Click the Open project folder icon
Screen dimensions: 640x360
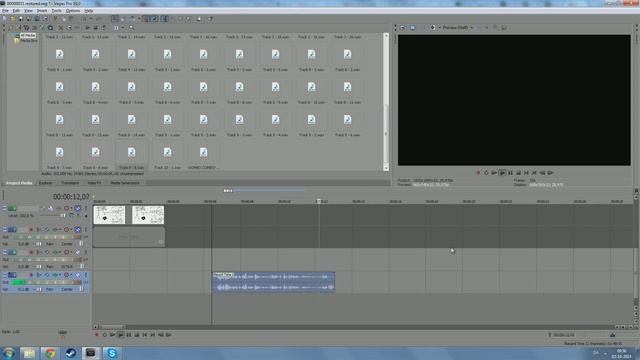(x=13, y=19)
